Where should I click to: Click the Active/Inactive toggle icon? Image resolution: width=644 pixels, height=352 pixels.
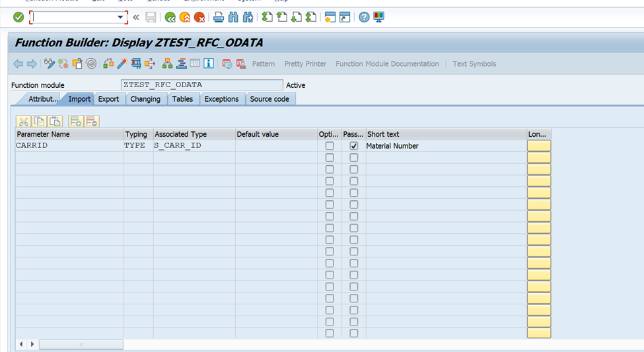pos(63,63)
